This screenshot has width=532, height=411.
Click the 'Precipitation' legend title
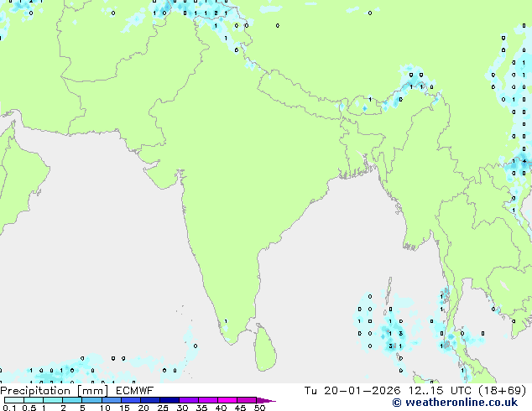35,391
